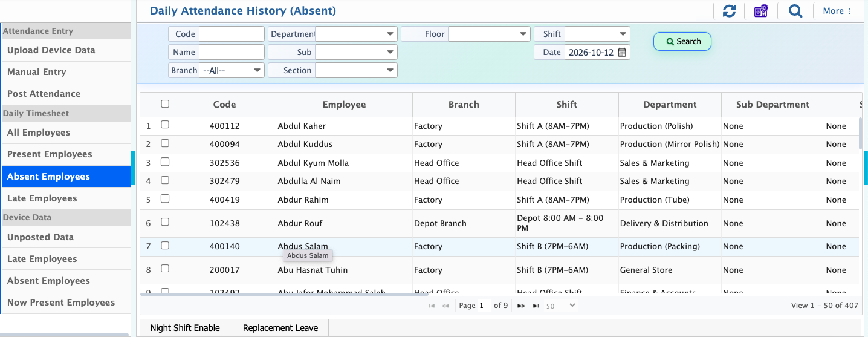Viewport: 868px width, 337px height.
Task: Expand the Section dropdown
Action: point(356,70)
